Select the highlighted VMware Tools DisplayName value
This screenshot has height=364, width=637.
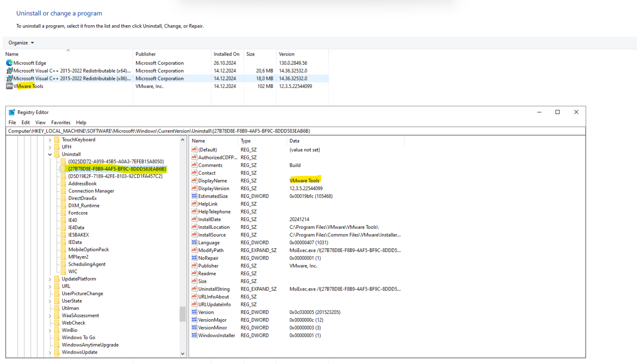(305, 181)
